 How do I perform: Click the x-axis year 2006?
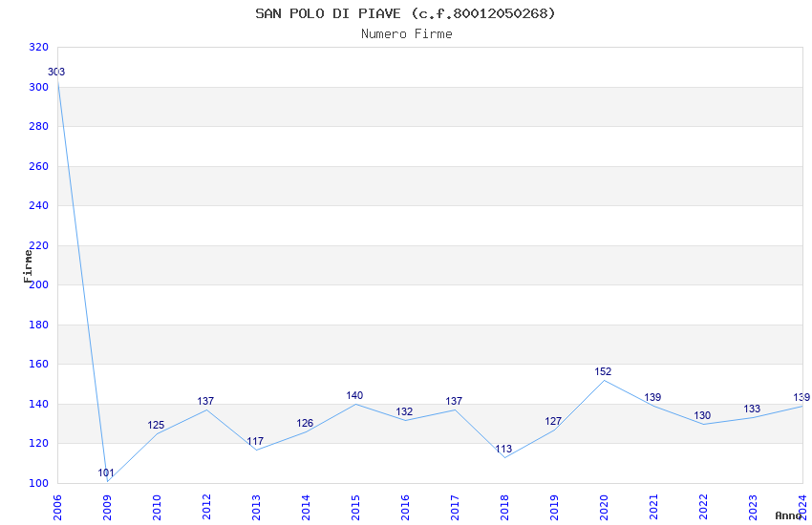click(x=57, y=508)
